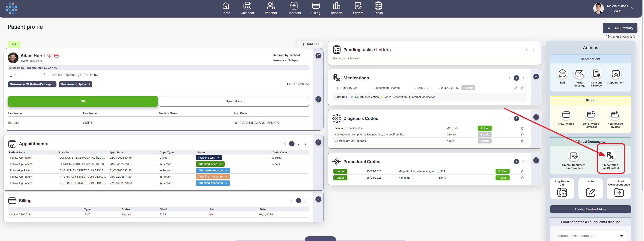Click the AI Summary button
644x241 pixels.
click(x=620, y=28)
